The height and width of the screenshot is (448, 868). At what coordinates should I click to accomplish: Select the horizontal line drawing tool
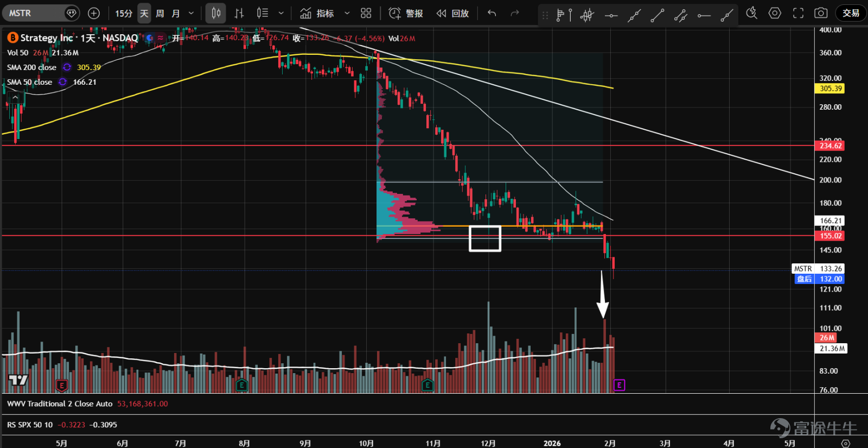tap(611, 16)
